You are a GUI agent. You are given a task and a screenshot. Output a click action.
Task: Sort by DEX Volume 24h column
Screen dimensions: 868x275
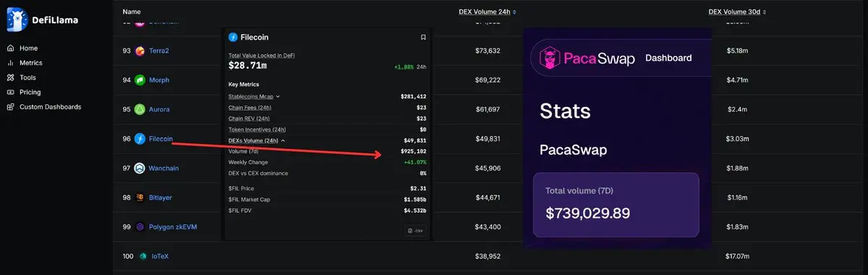coord(488,12)
